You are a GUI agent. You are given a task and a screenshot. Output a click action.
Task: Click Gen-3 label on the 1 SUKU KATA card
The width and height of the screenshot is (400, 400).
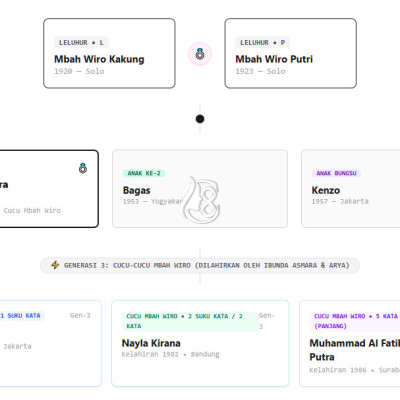[80, 315]
